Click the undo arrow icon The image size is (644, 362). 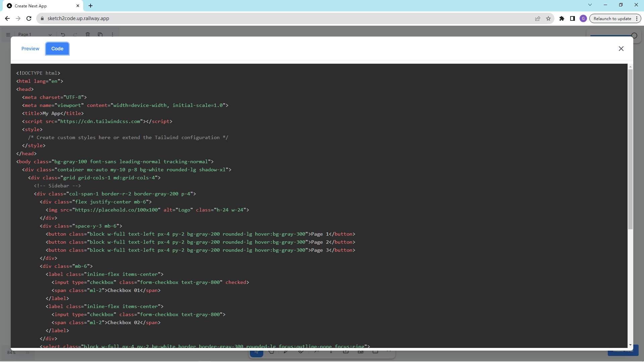coord(63,35)
